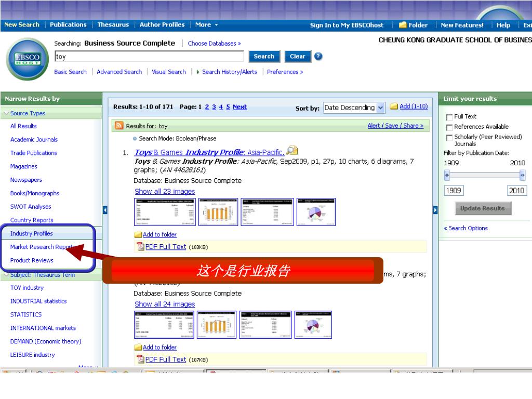532x399 pixels.
Task: Filter by Academic Journals source type
Action: pos(34,139)
